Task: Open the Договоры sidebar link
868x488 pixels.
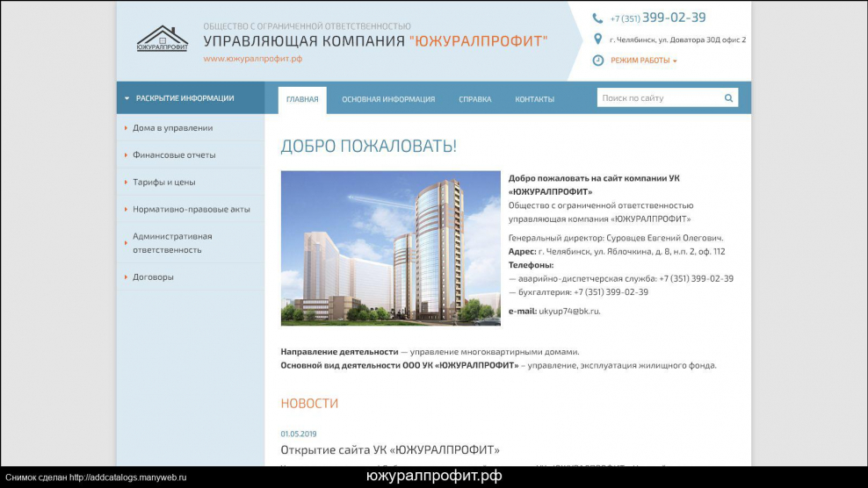Action: pos(153,277)
